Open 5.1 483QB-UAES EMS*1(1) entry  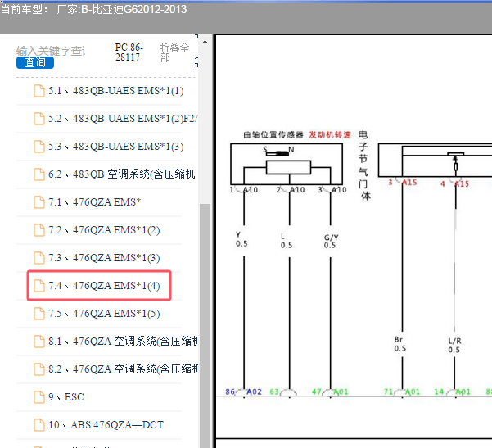point(115,91)
